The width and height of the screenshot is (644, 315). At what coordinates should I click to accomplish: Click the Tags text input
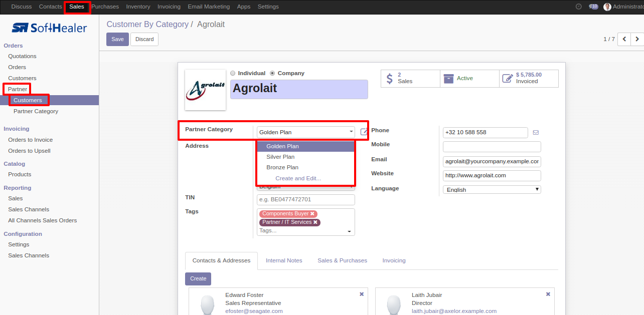pyautogui.click(x=301, y=231)
